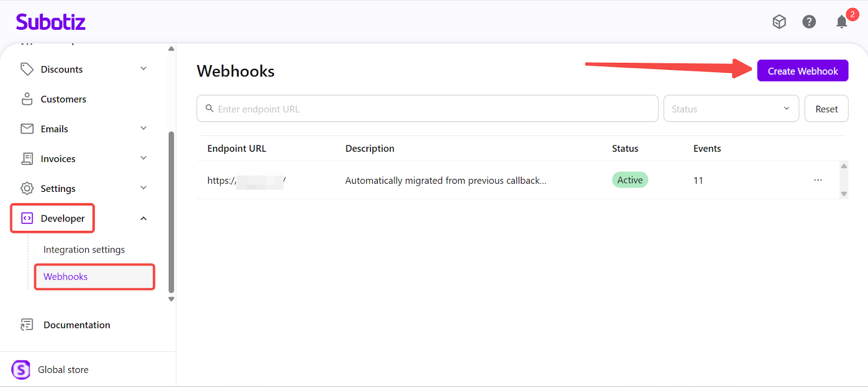Click the cube package icon in header
Image resolution: width=868 pixels, height=387 pixels.
click(x=779, y=22)
